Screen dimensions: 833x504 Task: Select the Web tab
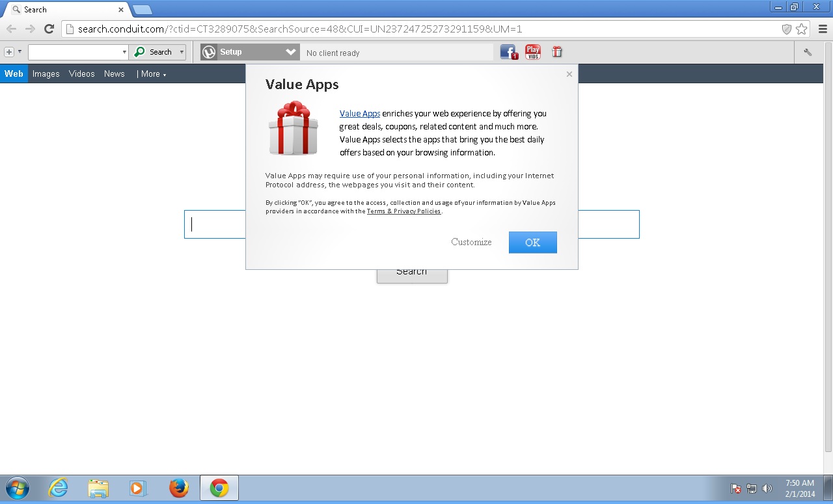(x=14, y=74)
